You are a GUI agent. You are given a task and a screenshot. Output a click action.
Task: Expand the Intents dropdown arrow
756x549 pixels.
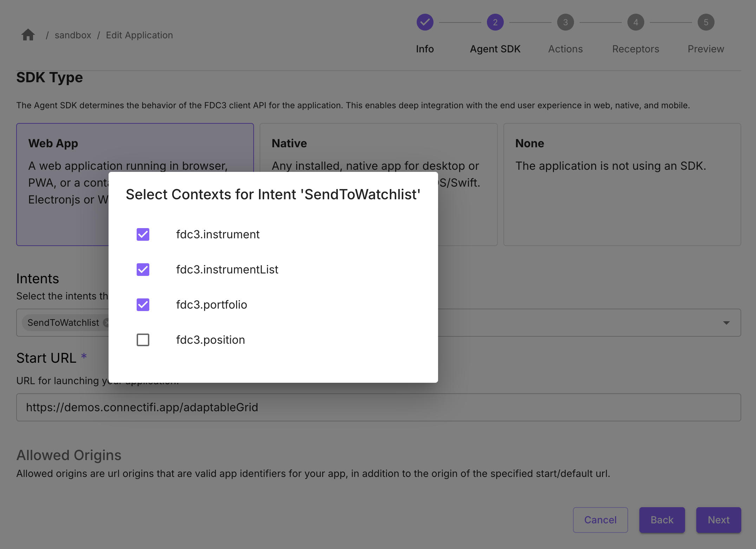click(x=726, y=323)
